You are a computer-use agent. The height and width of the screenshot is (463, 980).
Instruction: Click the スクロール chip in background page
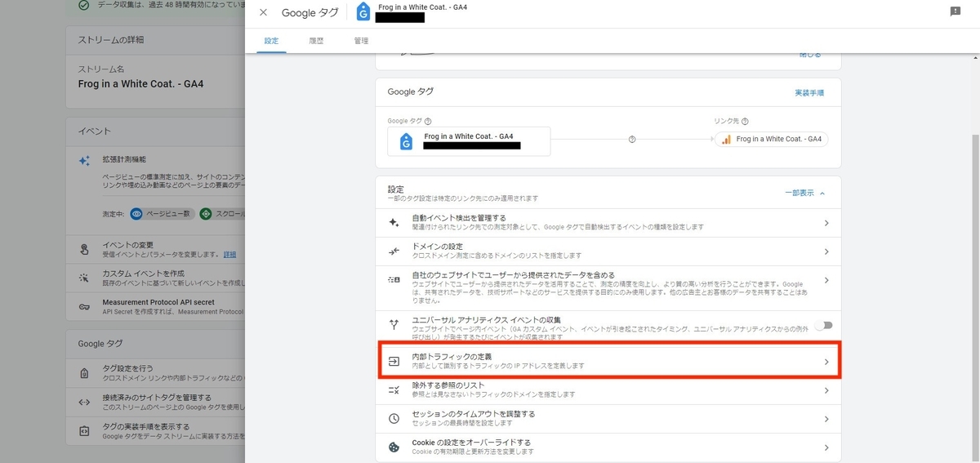point(222,213)
